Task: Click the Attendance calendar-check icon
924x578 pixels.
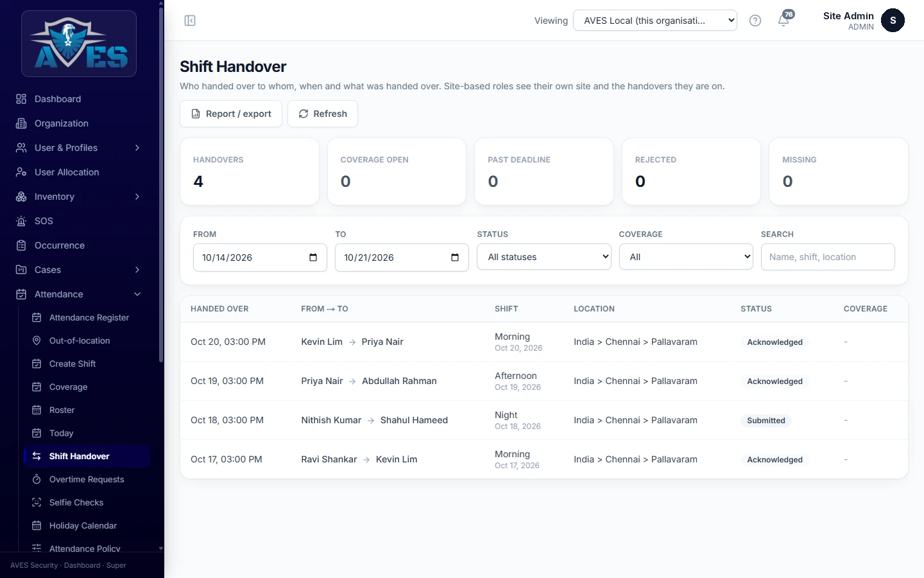Action: pos(21,294)
